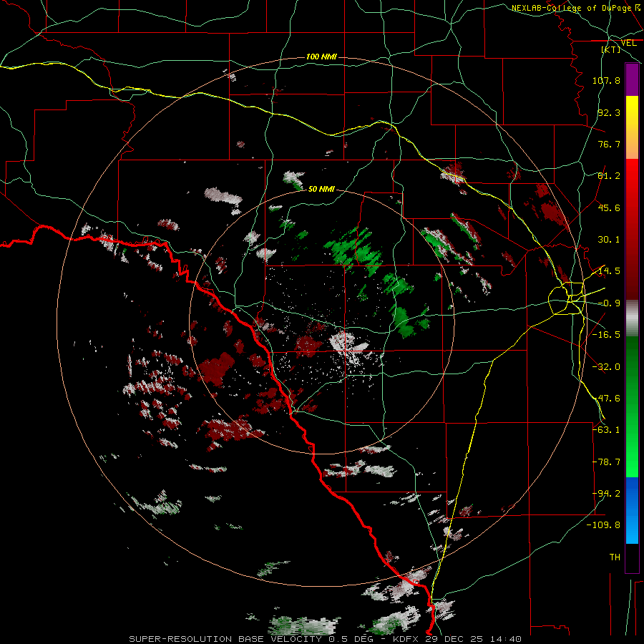Click the 76.7 legend value
This screenshot has height=644, width=644.
point(609,144)
